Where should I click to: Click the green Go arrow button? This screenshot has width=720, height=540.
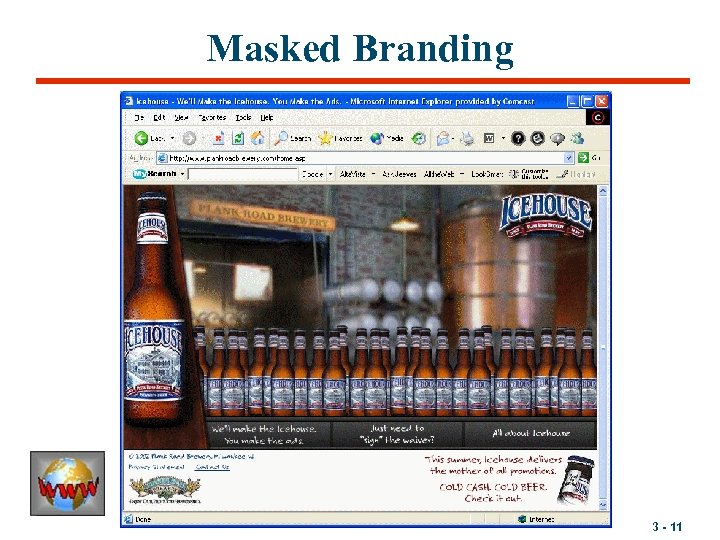coord(583,158)
